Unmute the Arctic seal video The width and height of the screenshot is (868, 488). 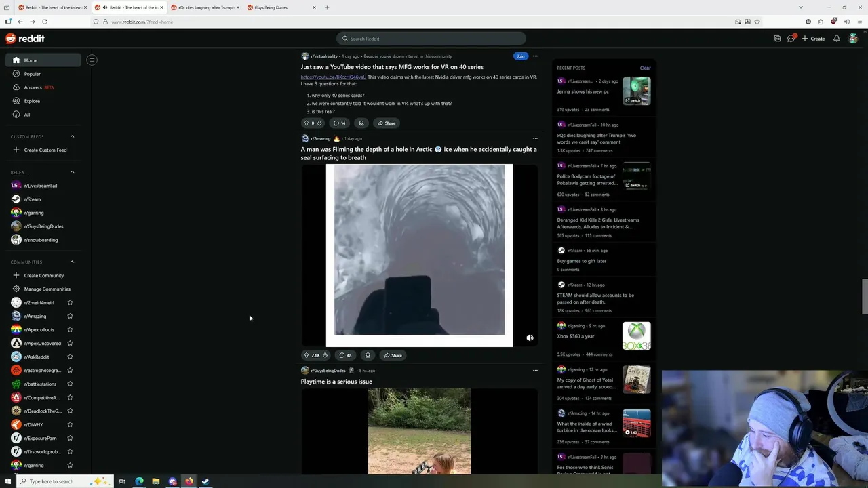(x=530, y=338)
